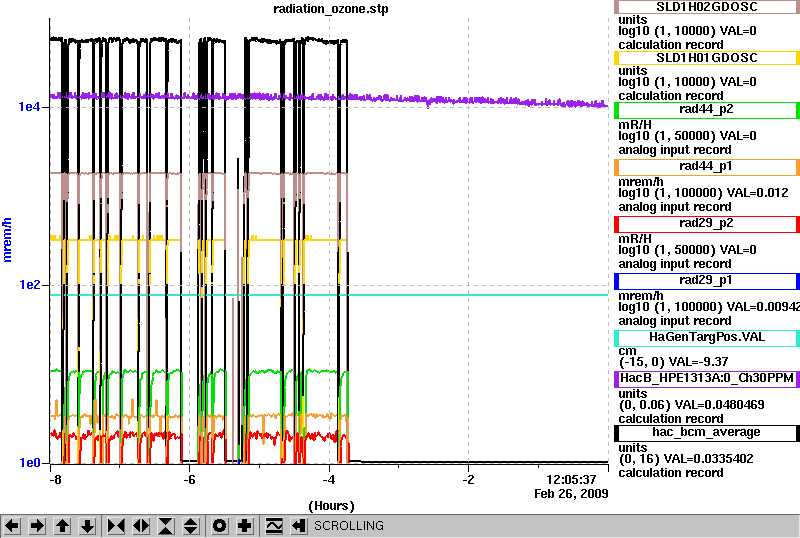This screenshot has width=800, height=538.
Task: Select the SLD1H01GDOSC yellow curve legend
Action: point(707,58)
